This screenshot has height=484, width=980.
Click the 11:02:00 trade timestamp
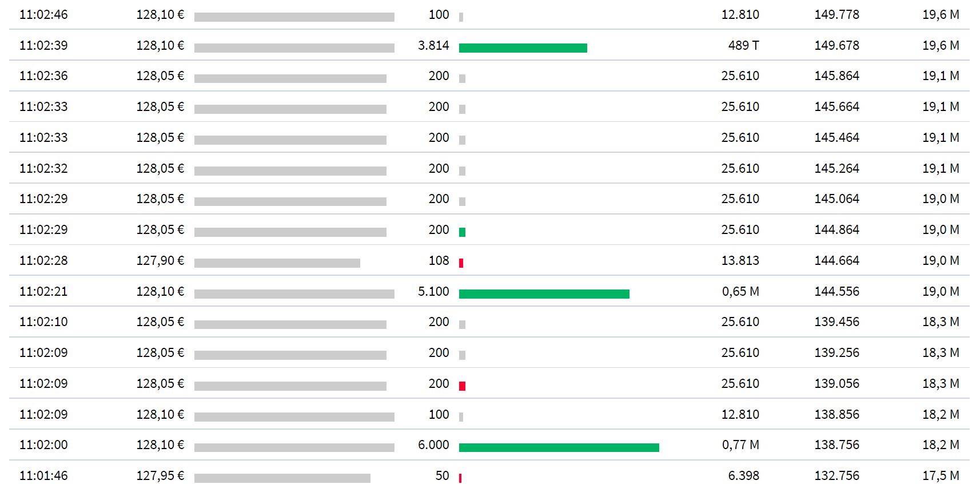click(x=43, y=445)
